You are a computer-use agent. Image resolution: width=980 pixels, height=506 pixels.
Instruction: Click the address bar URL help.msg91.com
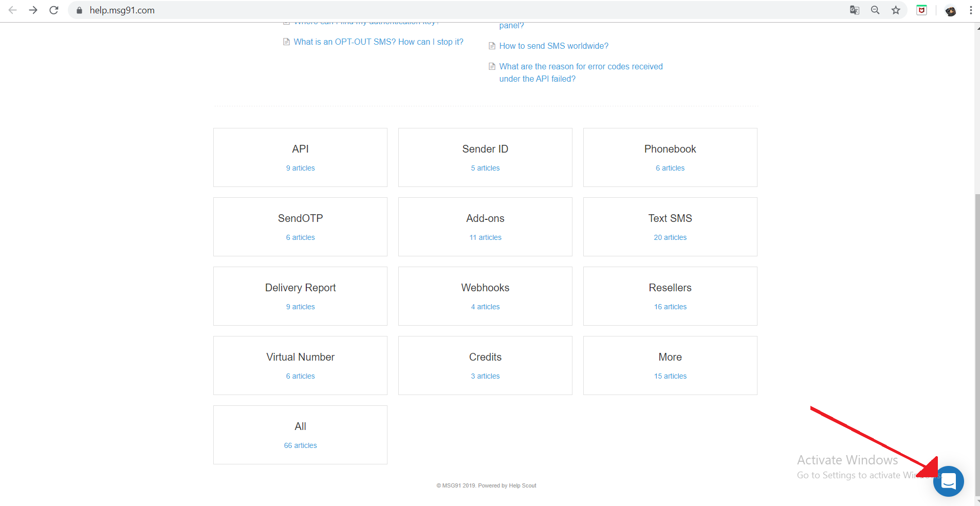[122, 10]
